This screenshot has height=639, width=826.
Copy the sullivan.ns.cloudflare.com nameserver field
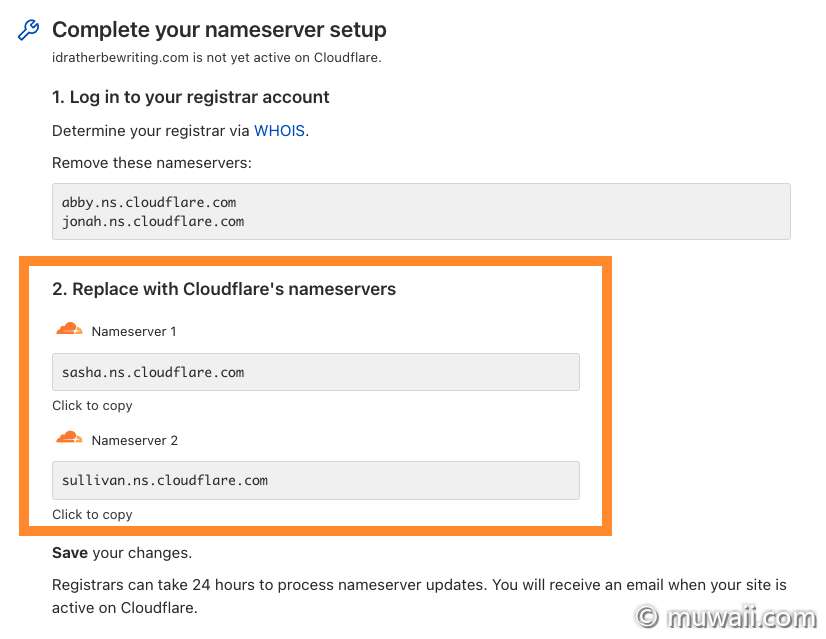pos(316,480)
